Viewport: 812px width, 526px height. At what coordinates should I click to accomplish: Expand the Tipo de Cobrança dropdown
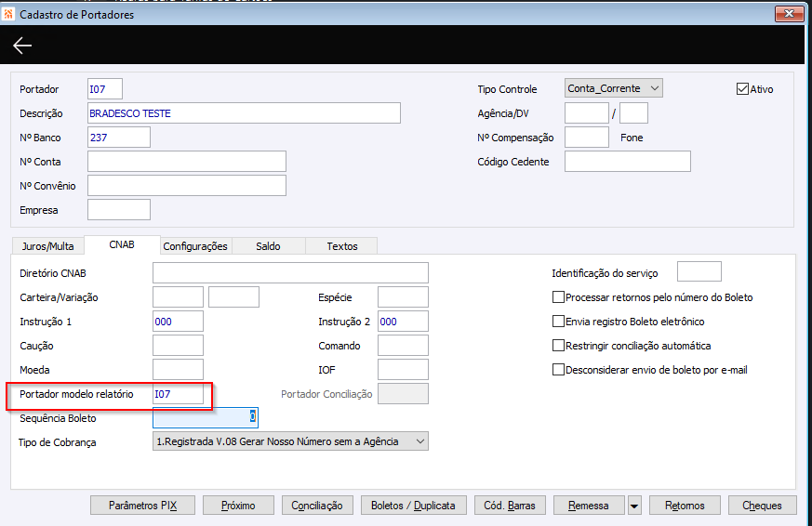[290, 441]
